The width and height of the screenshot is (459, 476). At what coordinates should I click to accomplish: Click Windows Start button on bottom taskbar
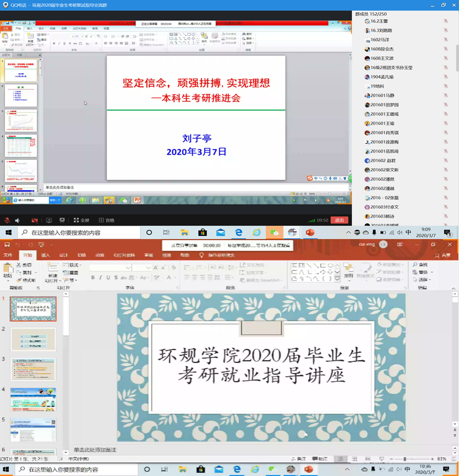[x=7, y=470]
